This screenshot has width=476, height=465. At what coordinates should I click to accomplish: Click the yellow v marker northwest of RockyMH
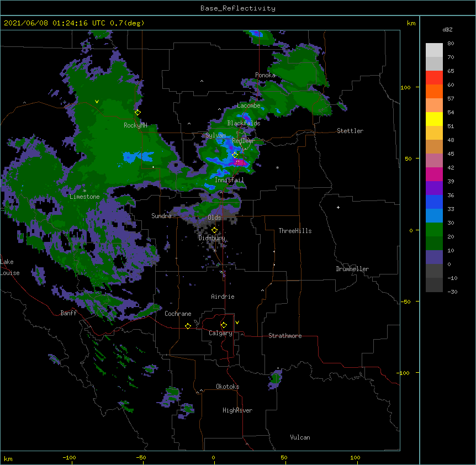tap(97, 102)
